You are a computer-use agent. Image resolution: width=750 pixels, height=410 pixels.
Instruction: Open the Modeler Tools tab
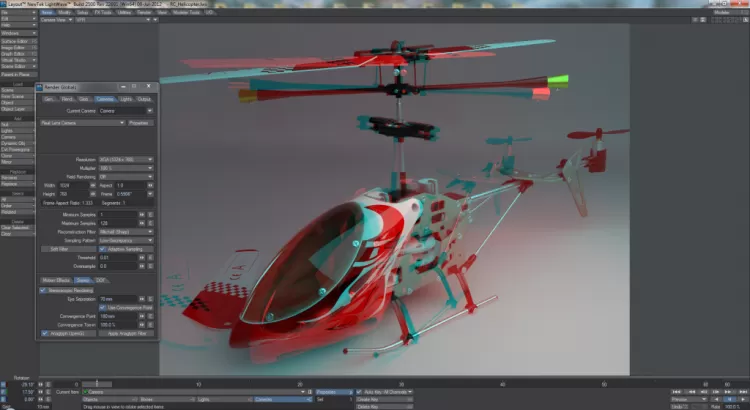(186, 12)
